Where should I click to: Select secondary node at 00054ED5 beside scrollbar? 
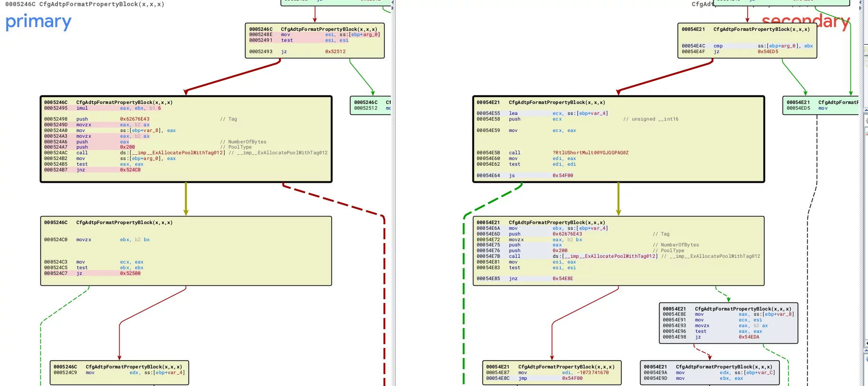(821, 105)
